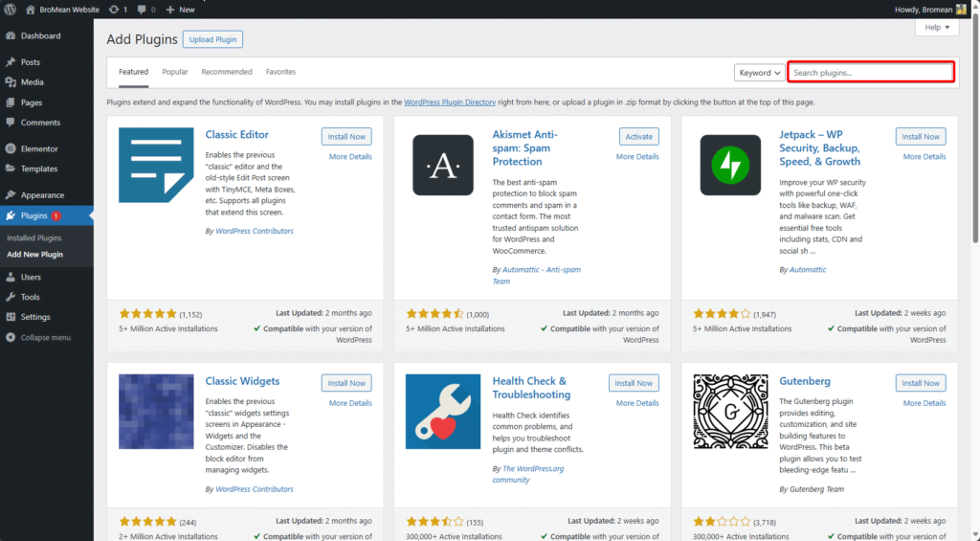Focus the Search plugins input field
980x541 pixels.
[x=871, y=72]
